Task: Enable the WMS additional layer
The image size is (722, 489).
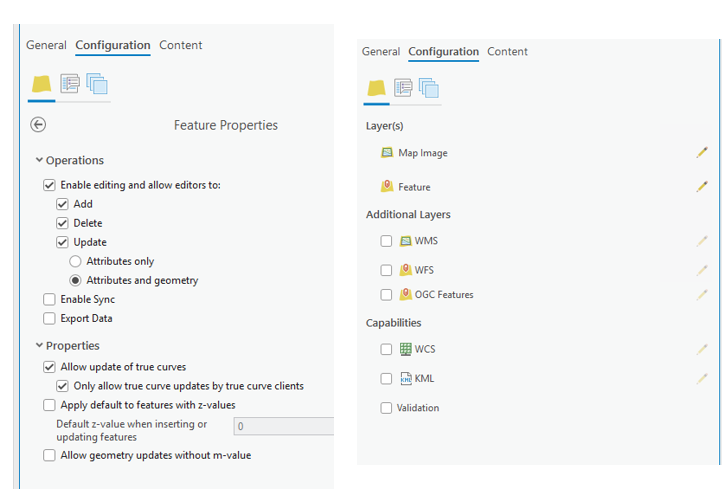Action: pyautogui.click(x=386, y=242)
